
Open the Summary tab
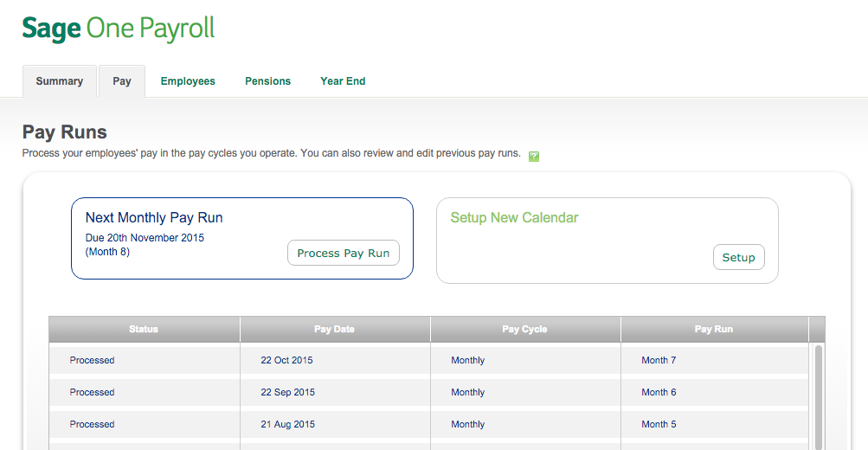point(59,81)
